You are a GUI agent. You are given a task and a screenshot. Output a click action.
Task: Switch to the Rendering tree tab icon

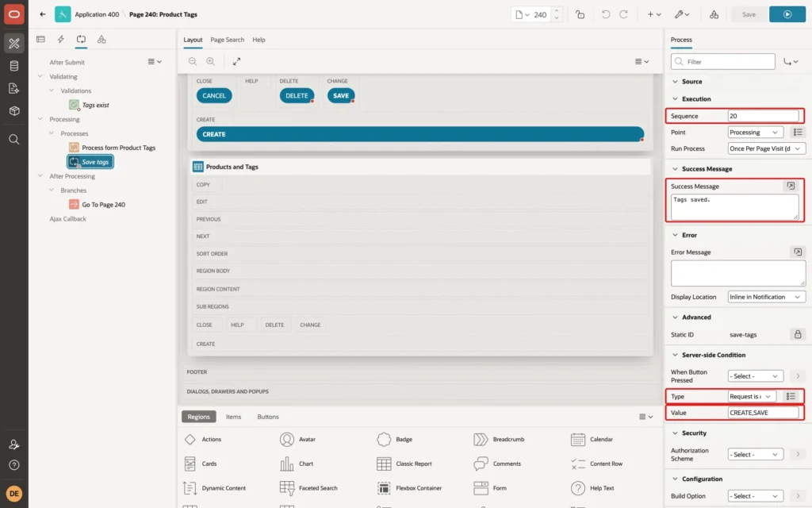click(40, 40)
